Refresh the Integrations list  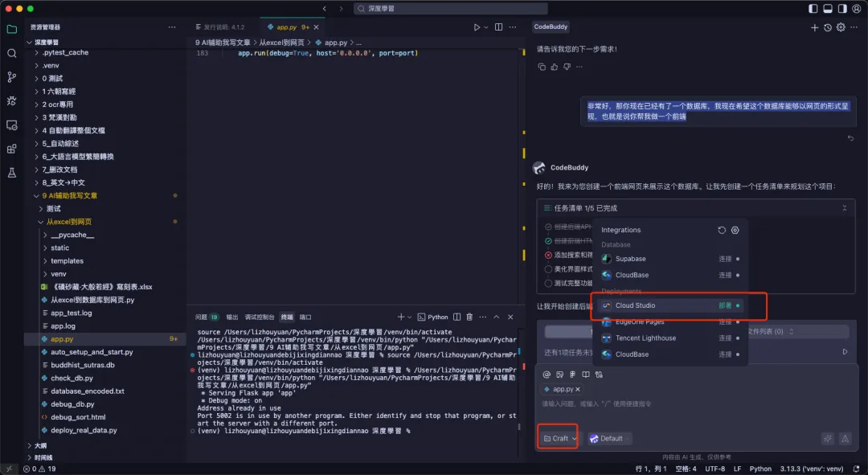pos(721,231)
